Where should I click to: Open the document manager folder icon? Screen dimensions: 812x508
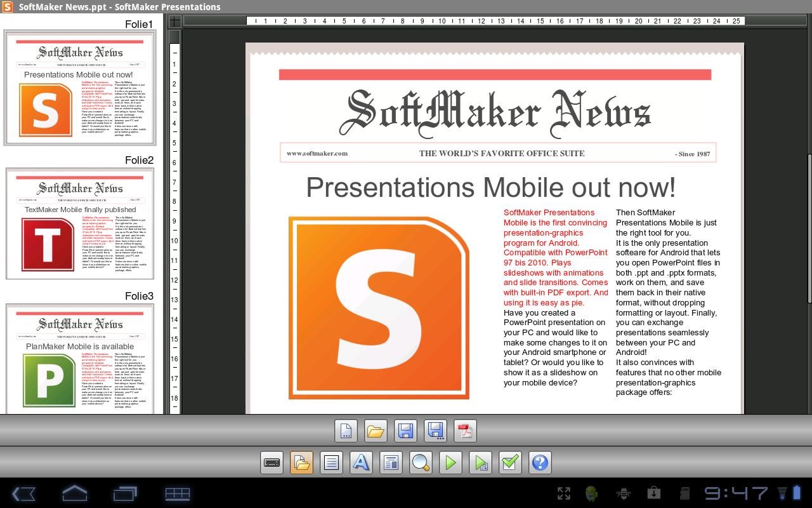(301, 462)
